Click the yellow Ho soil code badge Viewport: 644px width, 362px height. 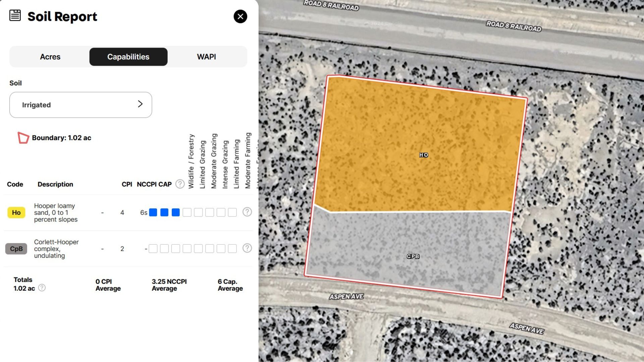(x=16, y=213)
